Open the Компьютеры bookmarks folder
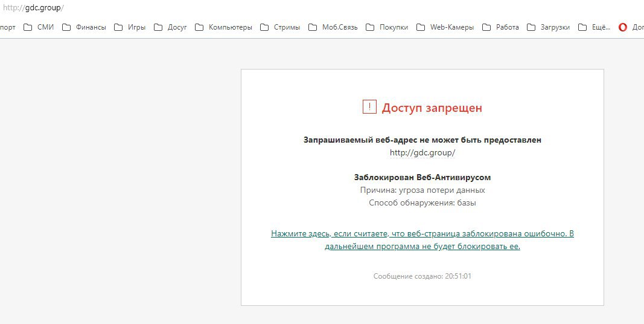 point(223,27)
